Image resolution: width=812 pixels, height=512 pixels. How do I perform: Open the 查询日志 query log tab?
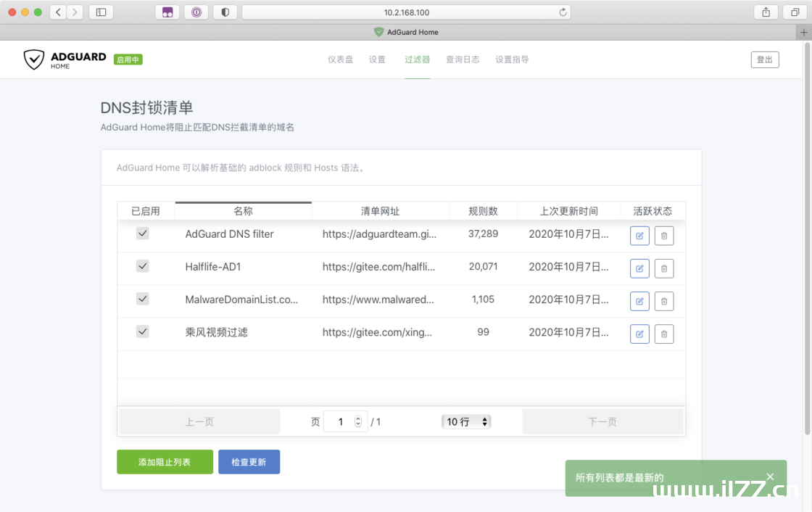463,59
